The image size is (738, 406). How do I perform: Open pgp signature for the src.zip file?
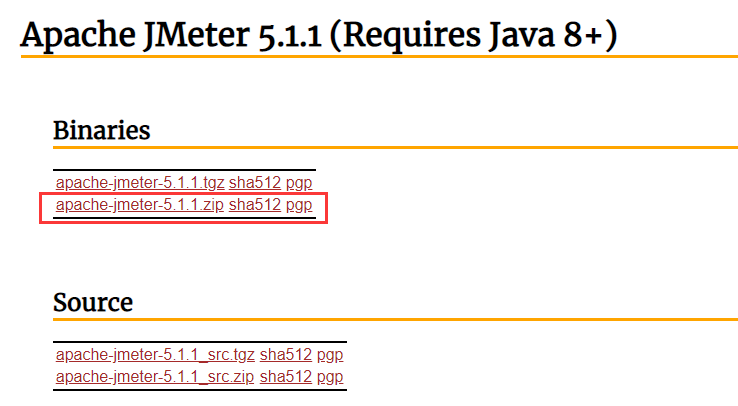330,376
